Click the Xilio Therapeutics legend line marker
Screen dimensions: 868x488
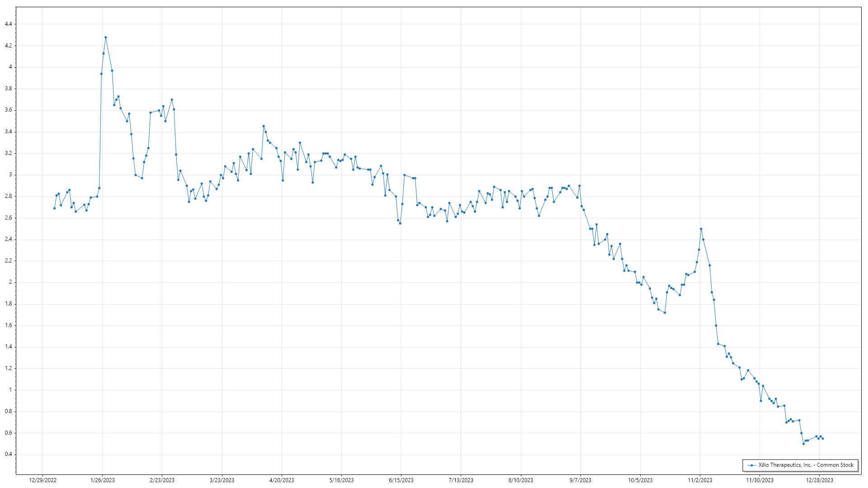[x=751, y=465]
